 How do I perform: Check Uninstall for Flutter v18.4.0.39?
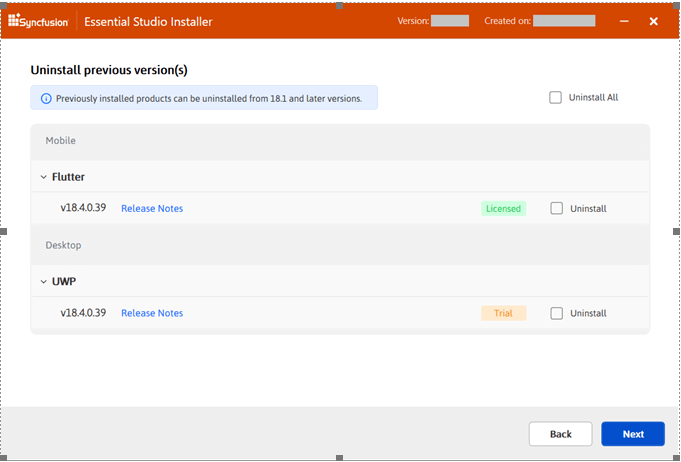[x=557, y=209]
